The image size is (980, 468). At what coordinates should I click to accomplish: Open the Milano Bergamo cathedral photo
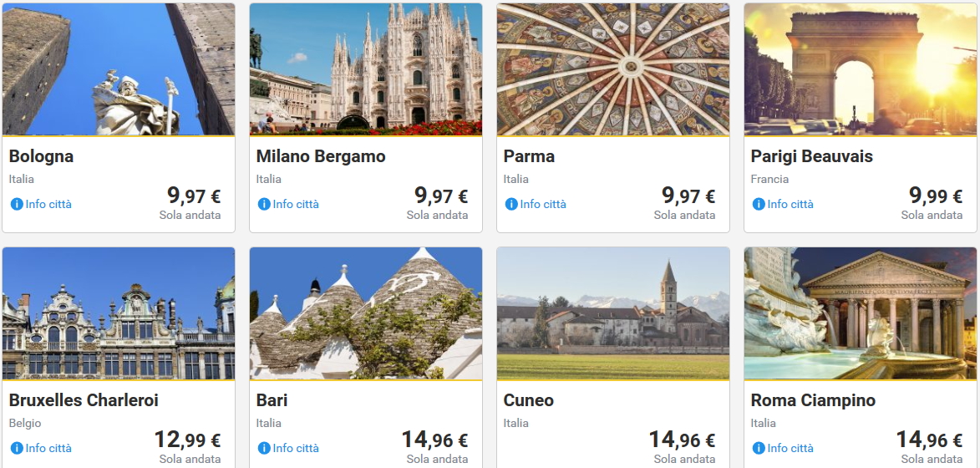point(366,69)
